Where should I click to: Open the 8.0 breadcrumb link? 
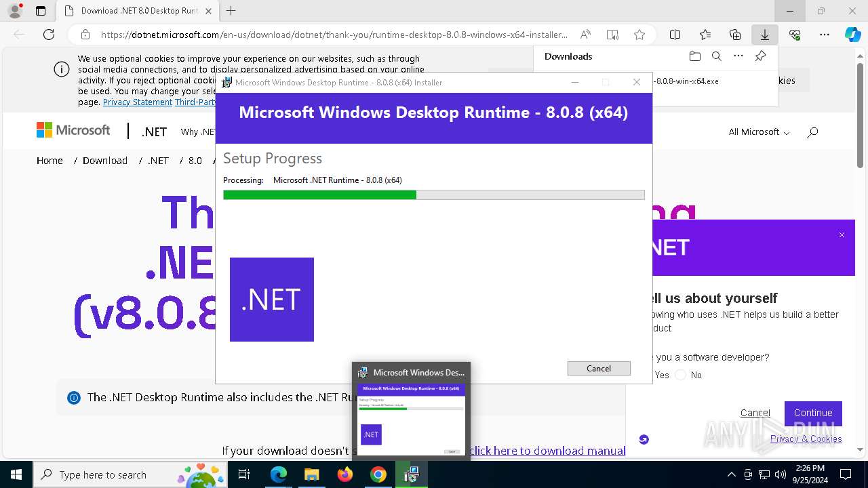[195, 161]
